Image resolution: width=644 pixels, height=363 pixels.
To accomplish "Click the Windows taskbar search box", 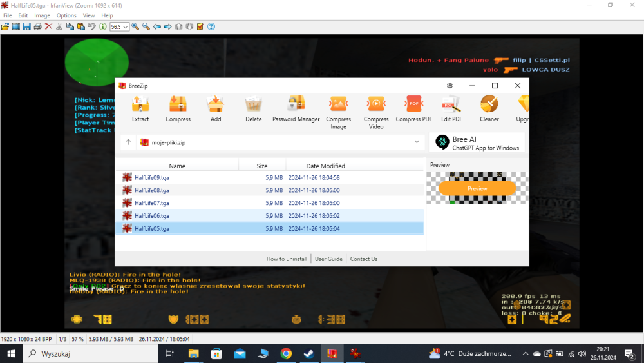I will pyautogui.click(x=90, y=353).
